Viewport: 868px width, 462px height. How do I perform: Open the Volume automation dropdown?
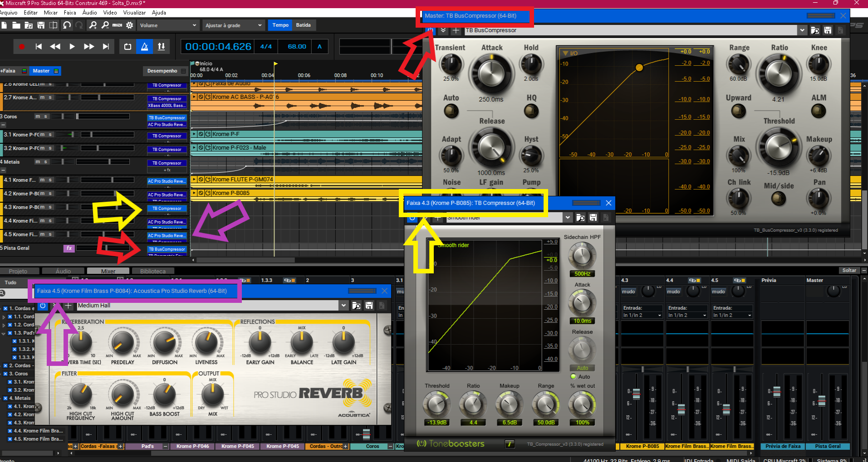click(x=168, y=25)
